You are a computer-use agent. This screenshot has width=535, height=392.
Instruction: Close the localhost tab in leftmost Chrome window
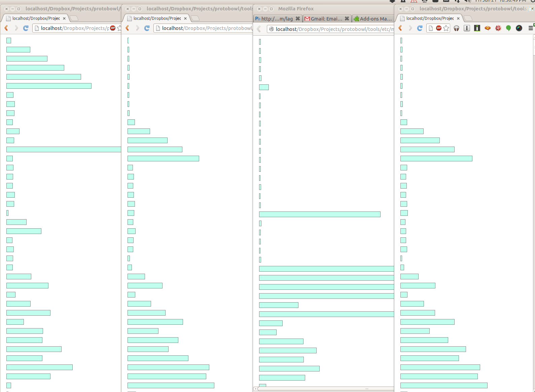coord(64,18)
